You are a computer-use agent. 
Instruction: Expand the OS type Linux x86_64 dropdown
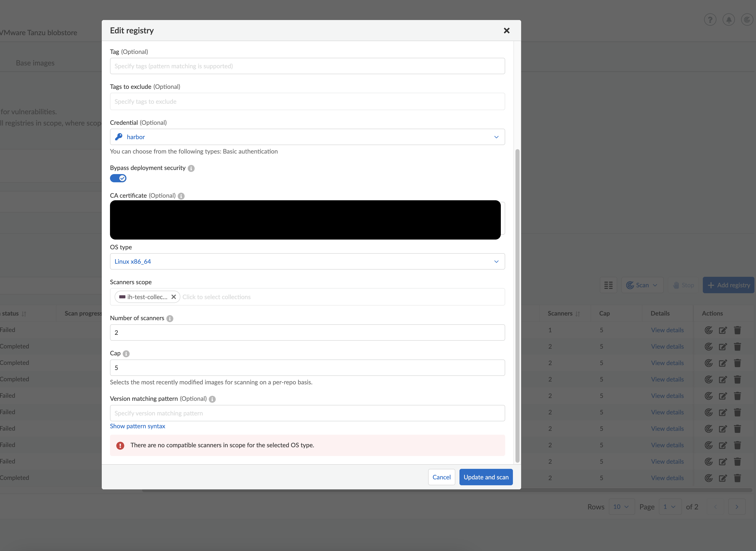[x=307, y=261]
